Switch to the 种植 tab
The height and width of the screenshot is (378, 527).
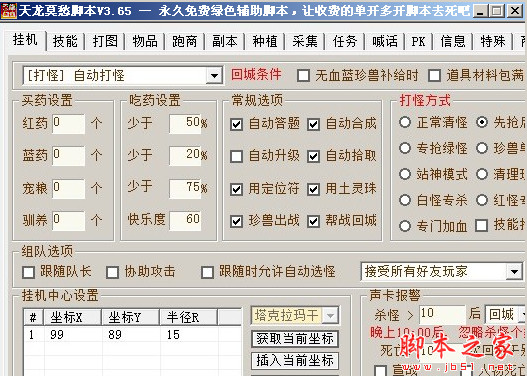pos(265,42)
